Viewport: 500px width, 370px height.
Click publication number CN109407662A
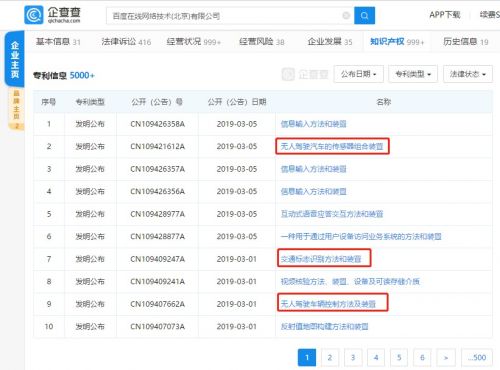157,304
